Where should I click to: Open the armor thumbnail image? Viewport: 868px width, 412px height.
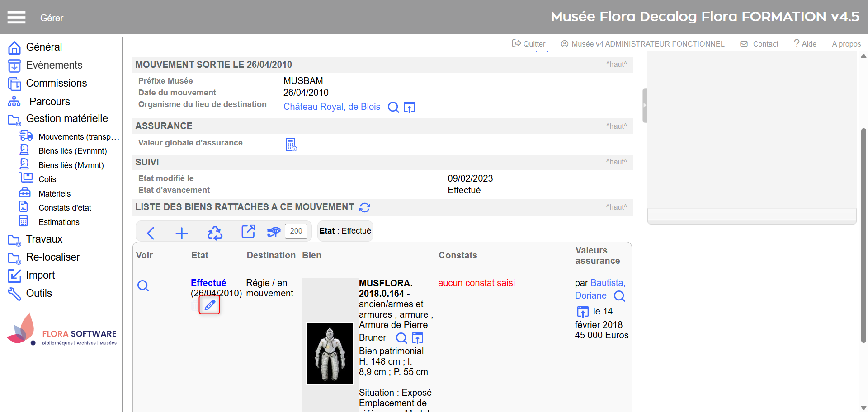click(330, 353)
